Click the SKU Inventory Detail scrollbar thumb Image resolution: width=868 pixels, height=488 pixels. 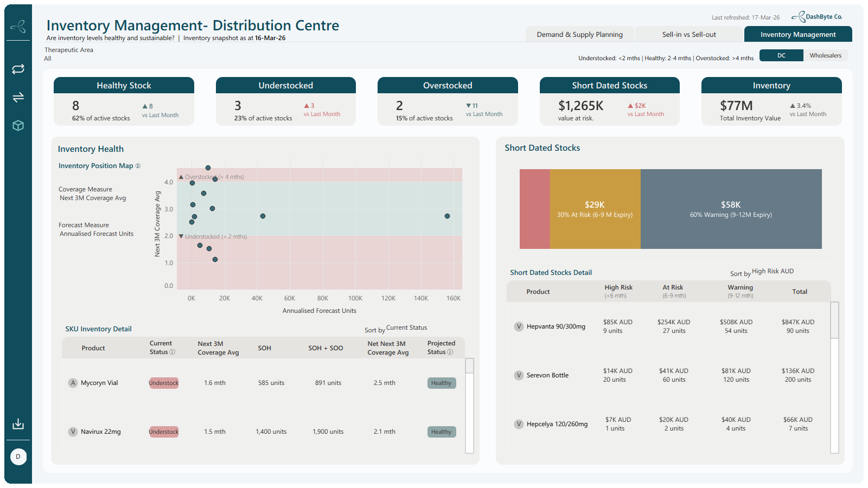470,365
